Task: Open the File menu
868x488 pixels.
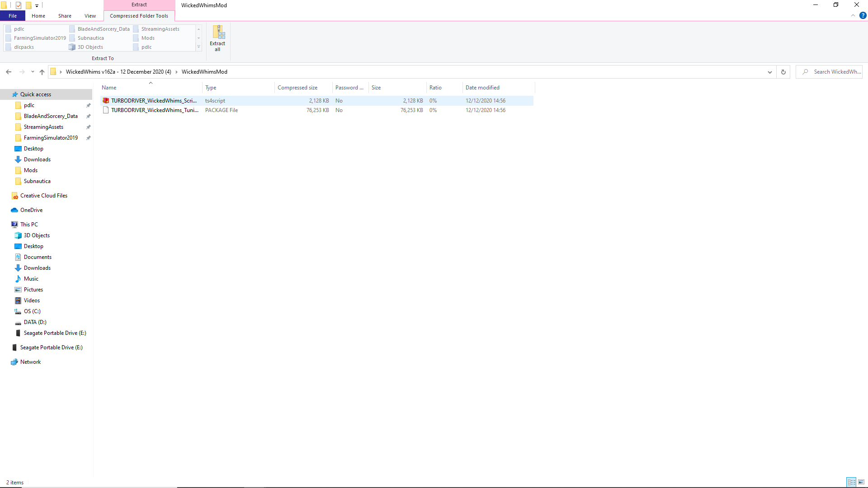Action: tap(13, 16)
